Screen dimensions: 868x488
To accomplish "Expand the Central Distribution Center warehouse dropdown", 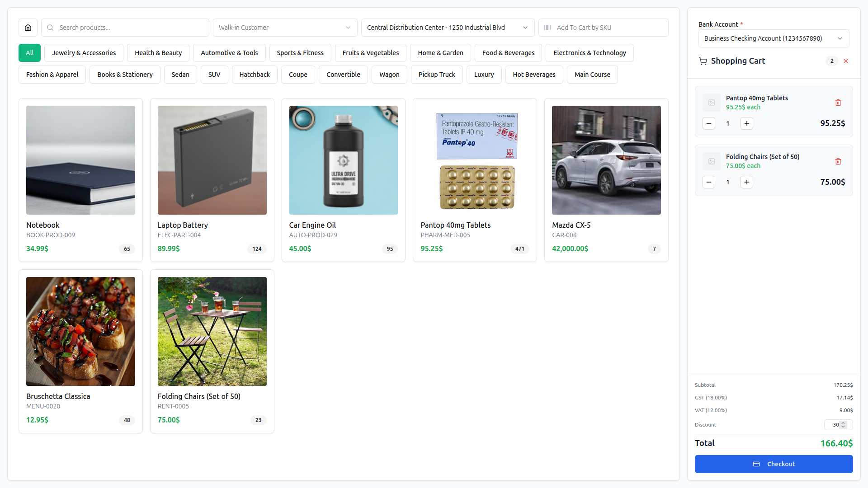I will 447,28.
